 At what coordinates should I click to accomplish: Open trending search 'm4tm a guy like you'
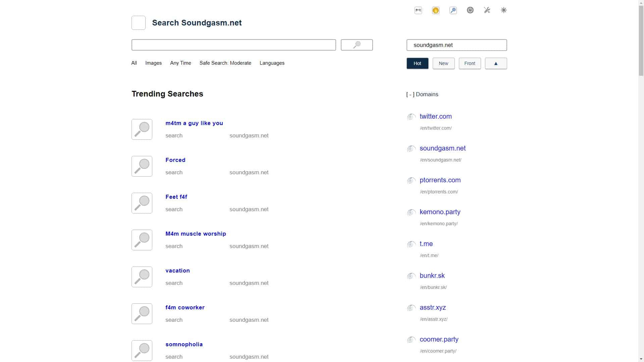point(194,123)
